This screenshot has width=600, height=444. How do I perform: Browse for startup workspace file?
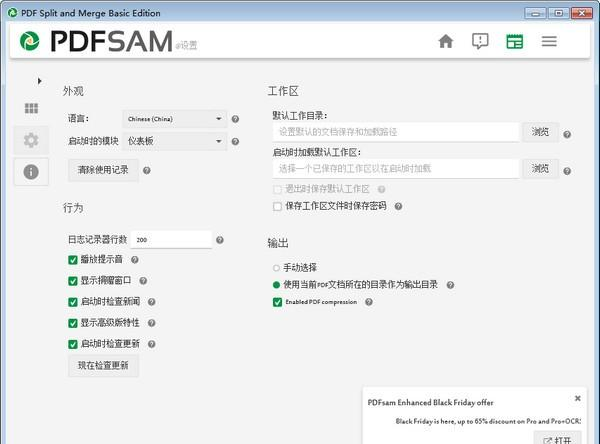click(540, 168)
